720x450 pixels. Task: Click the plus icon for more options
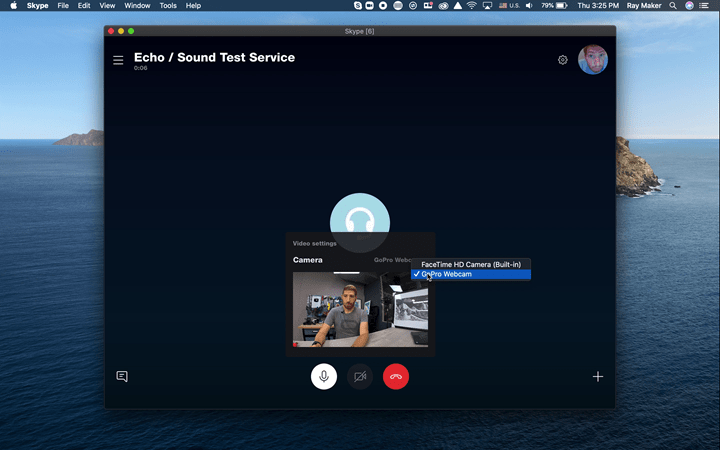(597, 377)
